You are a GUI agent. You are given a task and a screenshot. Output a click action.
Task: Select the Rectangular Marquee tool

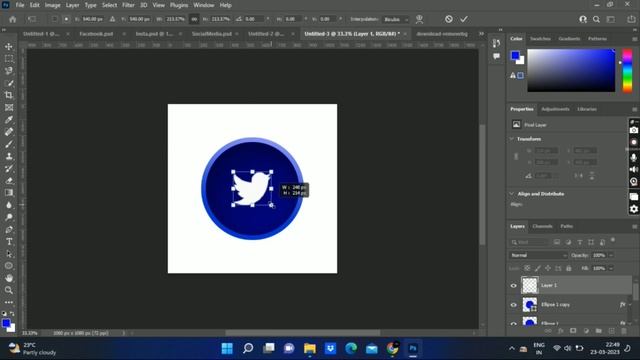pyautogui.click(x=9, y=59)
